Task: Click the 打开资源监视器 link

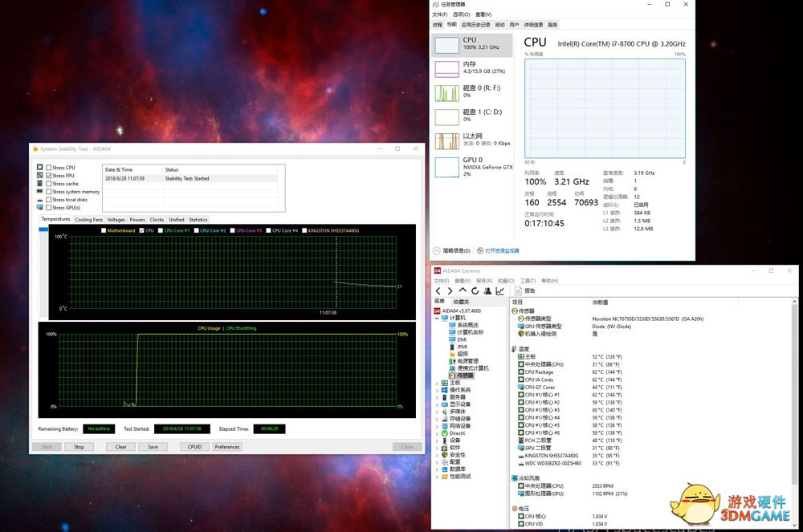Action: [501, 251]
